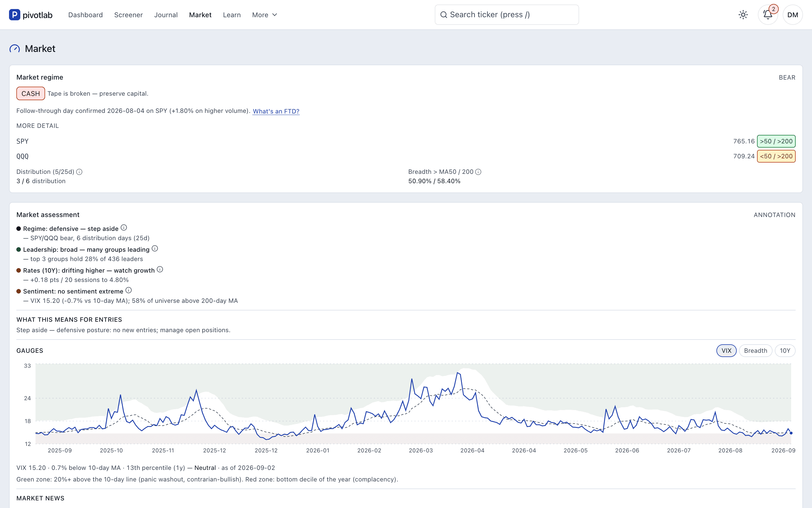
Task: Go to the Journal nav item
Action: (166, 15)
